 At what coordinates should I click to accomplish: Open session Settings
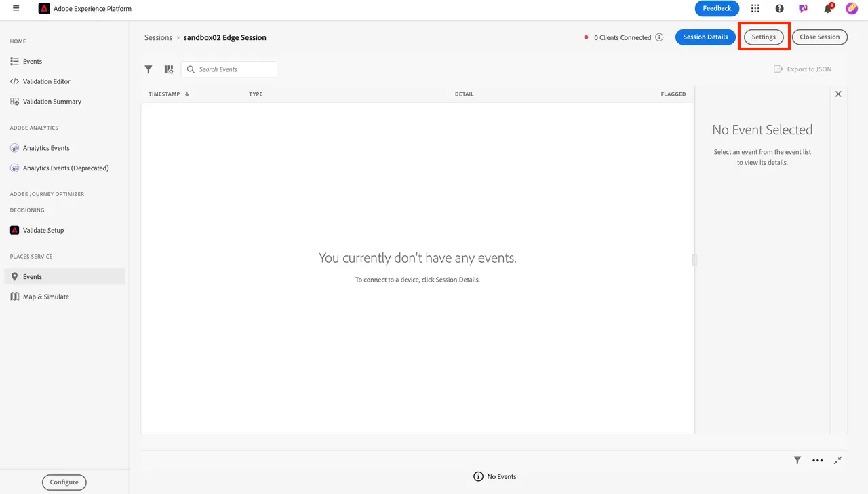point(764,37)
